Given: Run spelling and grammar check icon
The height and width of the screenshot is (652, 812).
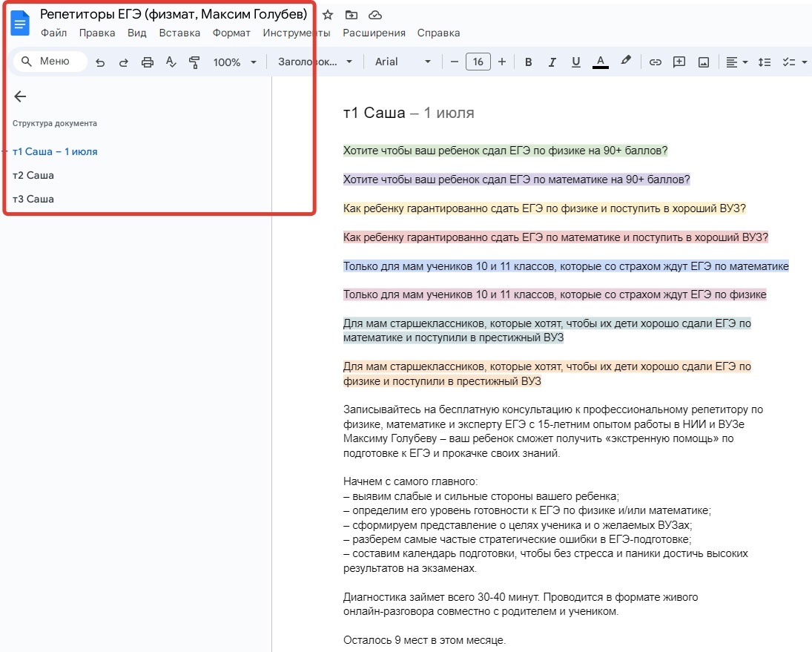Looking at the screenshot, I should click(171, 62).
